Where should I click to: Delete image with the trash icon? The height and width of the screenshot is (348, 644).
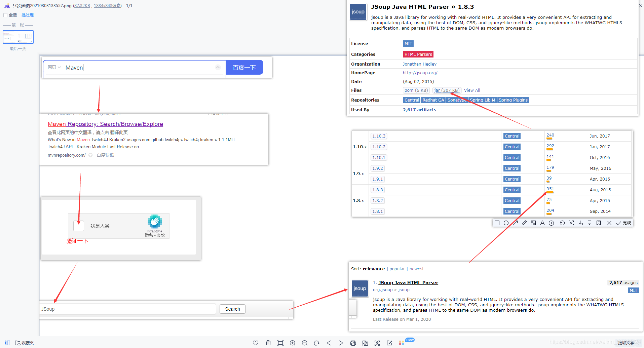268,343
